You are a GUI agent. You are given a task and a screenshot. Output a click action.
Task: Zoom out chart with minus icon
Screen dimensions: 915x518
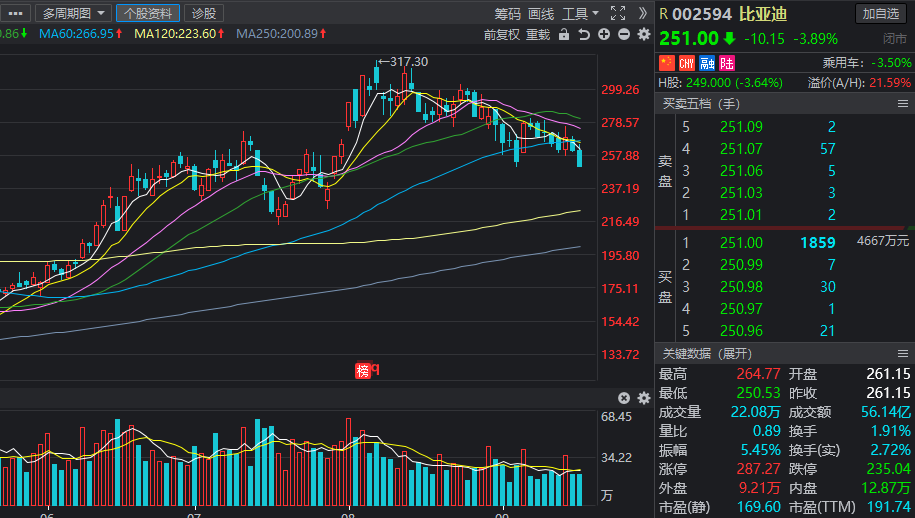pos(623,34)
